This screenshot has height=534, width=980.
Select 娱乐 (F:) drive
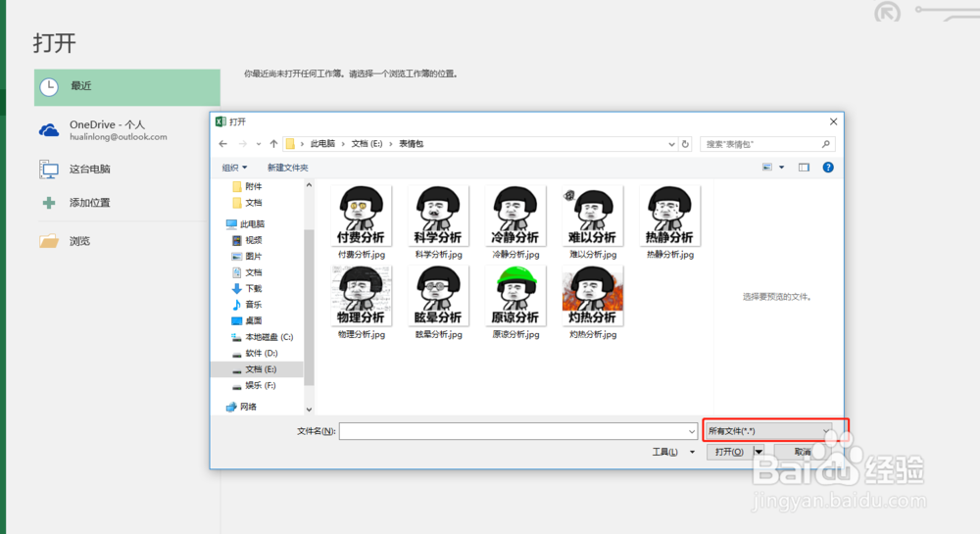pos(255,386)
